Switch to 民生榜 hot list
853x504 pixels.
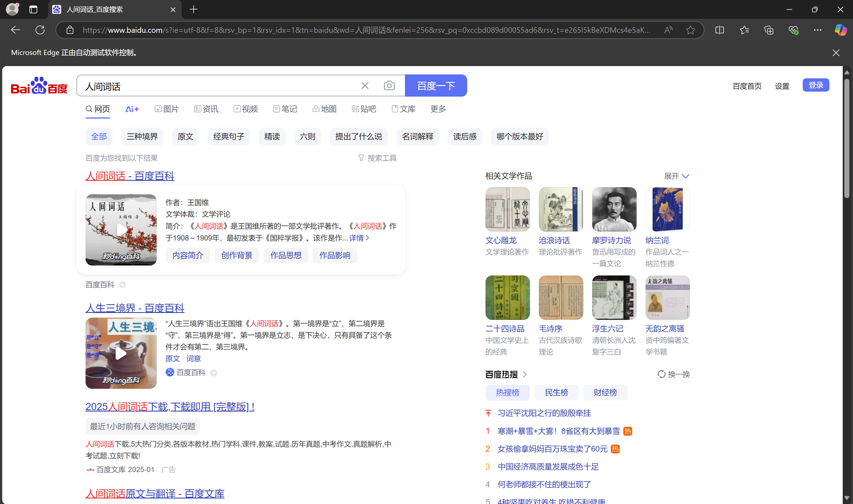pos(556,393)
